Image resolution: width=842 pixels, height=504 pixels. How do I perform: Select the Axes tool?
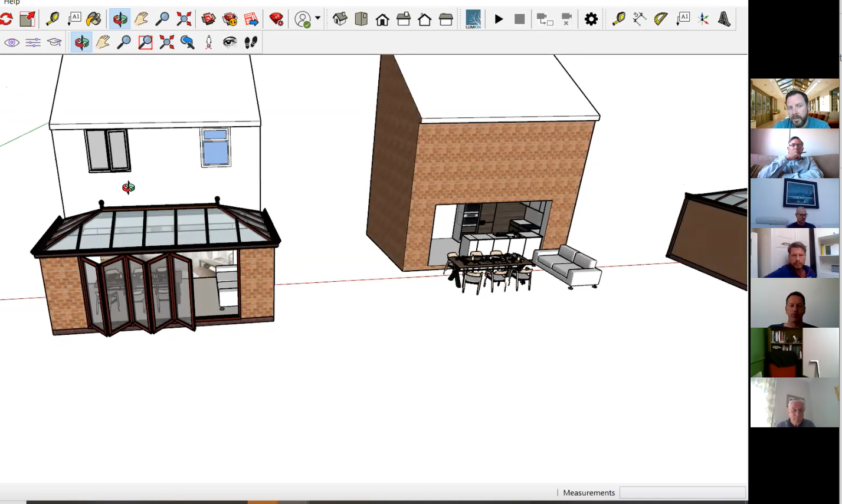click(x=703, y=19)
